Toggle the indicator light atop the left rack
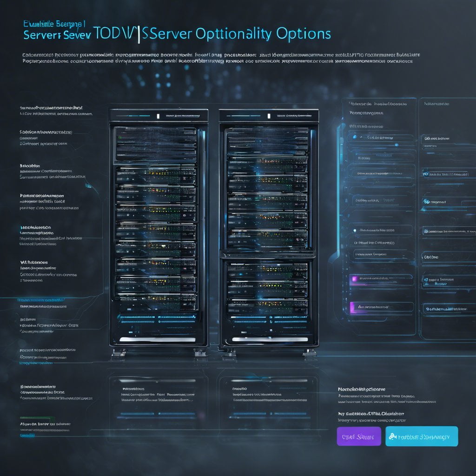 click(x=158, y=115)
